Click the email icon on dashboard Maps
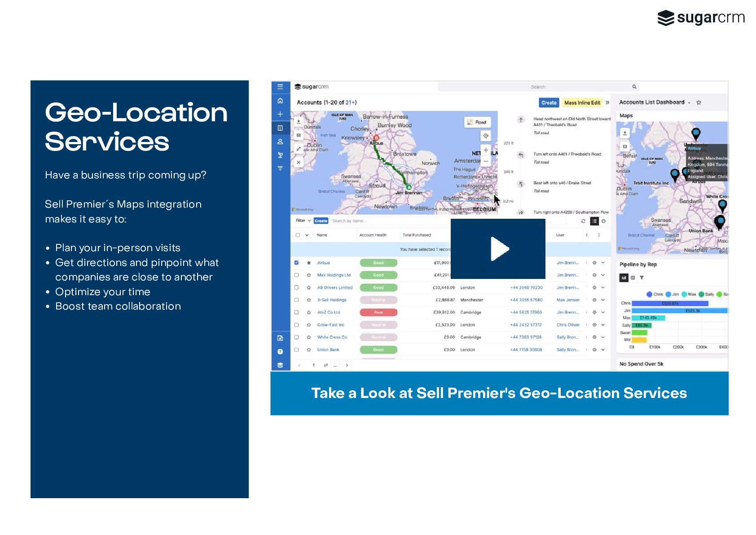The width and height of the screenshot is (756, 535). (624, 146)
